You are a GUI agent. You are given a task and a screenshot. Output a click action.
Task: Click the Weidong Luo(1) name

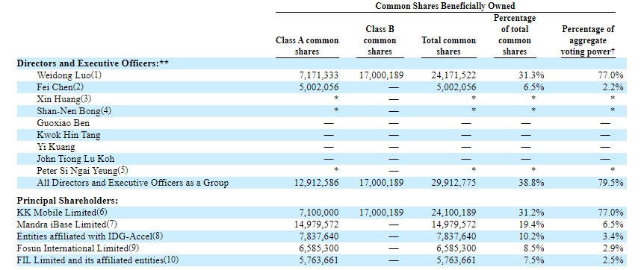click(69, 75)
